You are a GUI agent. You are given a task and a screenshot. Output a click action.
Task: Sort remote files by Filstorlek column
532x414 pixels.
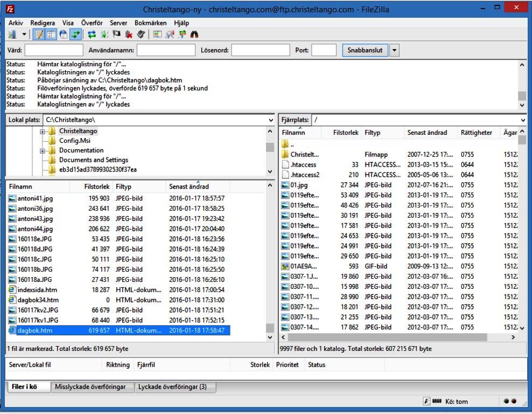tap(341, 133)
